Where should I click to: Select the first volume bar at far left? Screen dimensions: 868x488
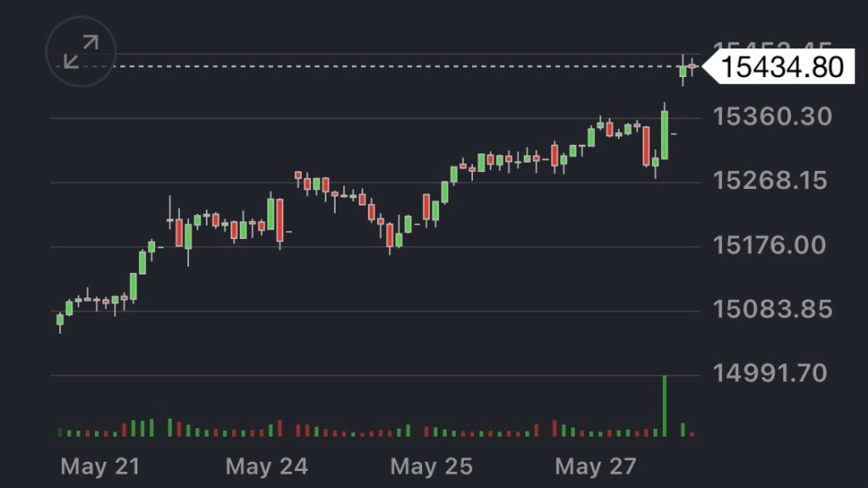pos(60,432)
